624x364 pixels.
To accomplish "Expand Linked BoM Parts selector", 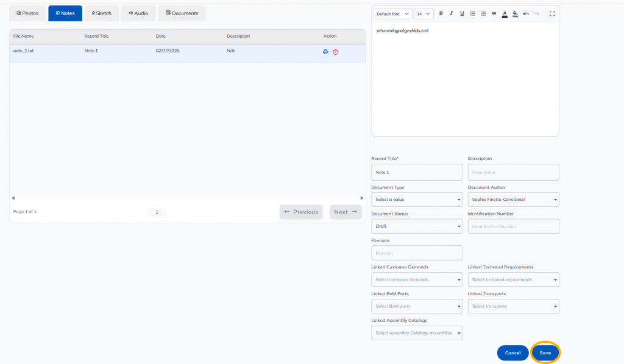I will click(417, 306).
